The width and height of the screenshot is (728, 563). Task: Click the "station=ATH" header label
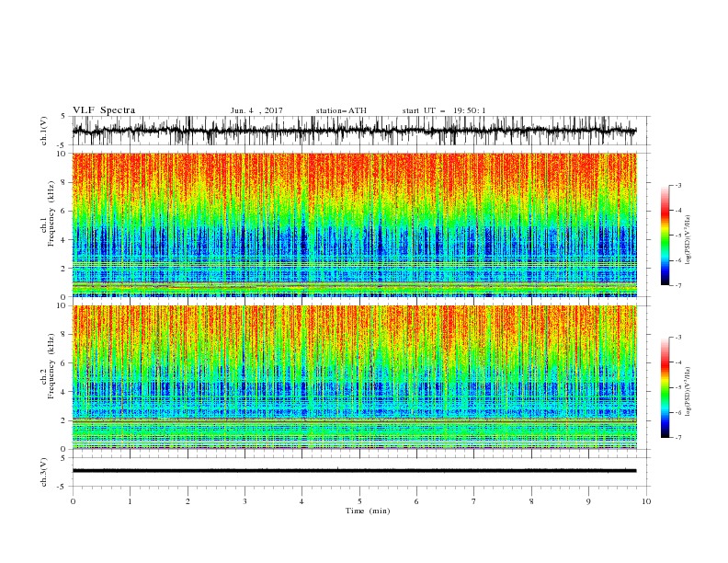pyautogui.click(x=341, y=110)
